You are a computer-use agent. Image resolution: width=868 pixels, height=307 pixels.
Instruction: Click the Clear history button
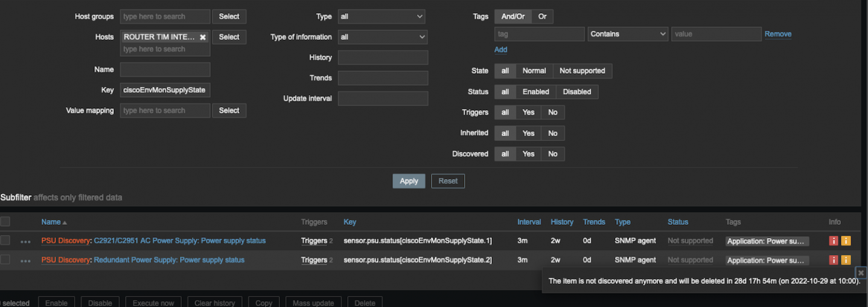214,303
